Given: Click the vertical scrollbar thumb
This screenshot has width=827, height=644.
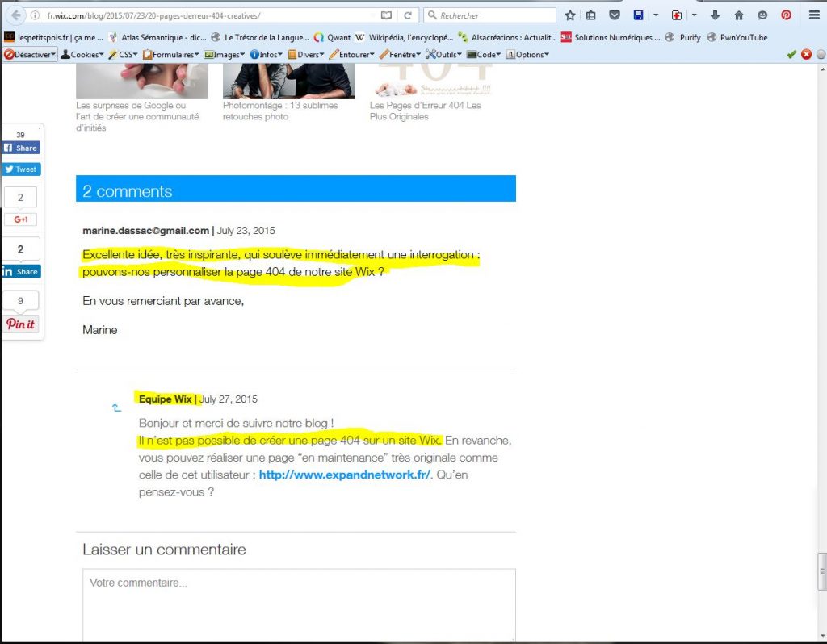Looking at the screenshot, I should coord(821,571).
